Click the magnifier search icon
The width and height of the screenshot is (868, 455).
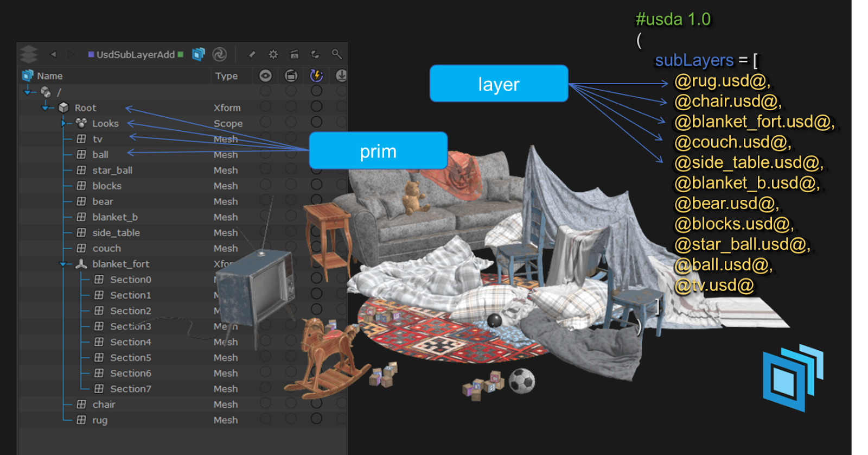(x=336, y=54)
